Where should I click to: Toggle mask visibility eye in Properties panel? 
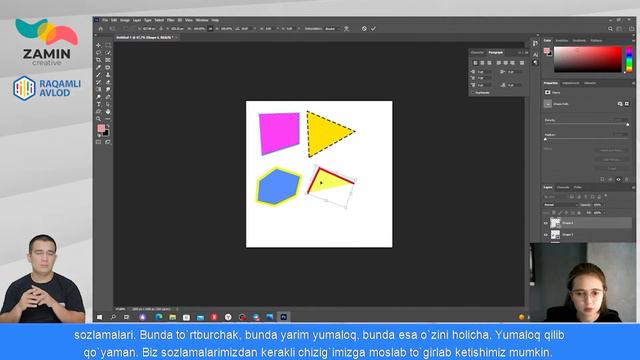tap(618, 180)
